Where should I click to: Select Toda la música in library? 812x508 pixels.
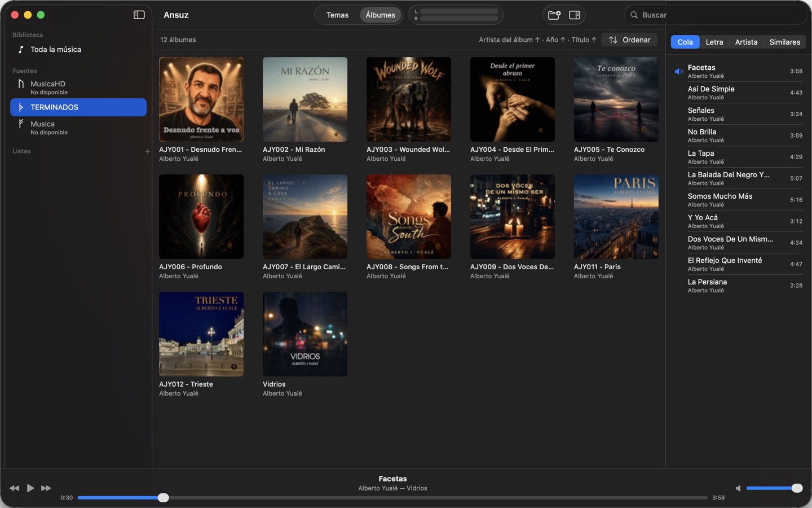pyautogui.click(x=78, y=50)
